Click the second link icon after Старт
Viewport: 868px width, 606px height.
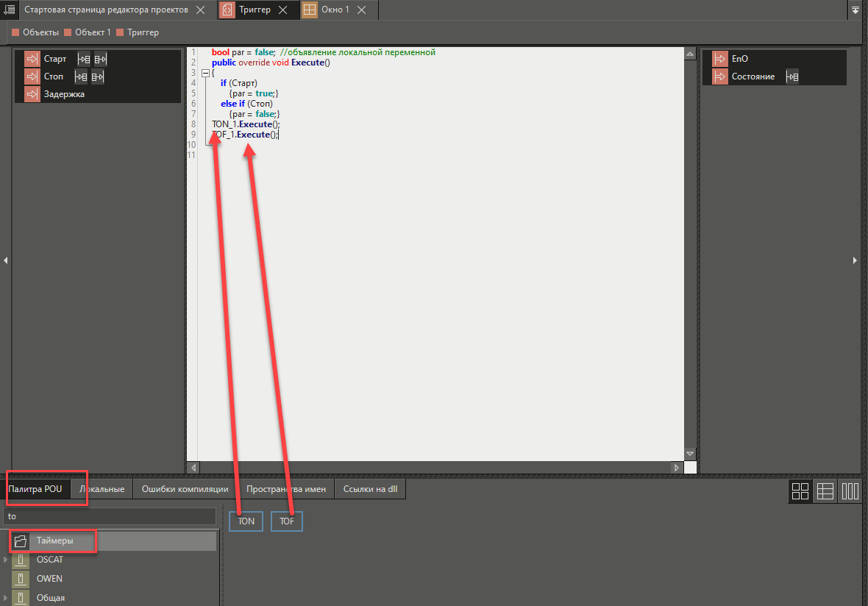tap(101, 59)
